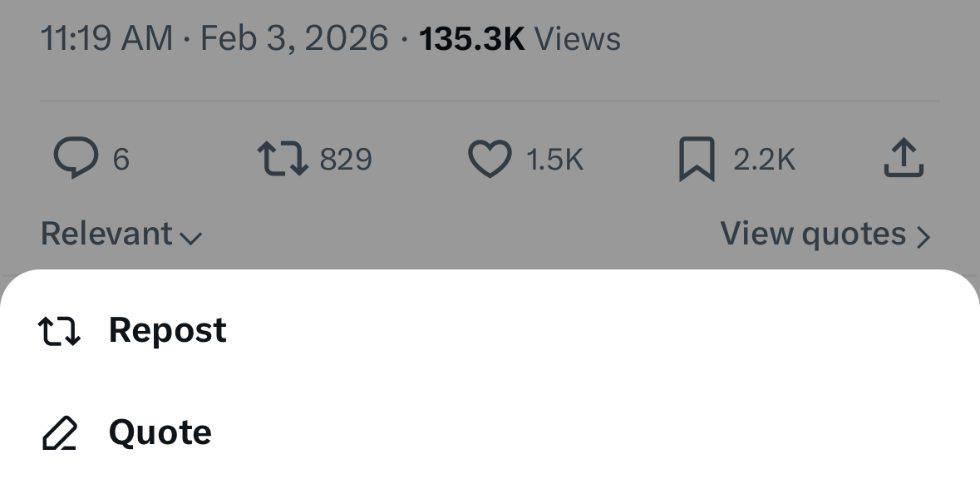The height and width of the screenshot is (489, 980).
Task: Click the 6 replies count
Action: pos(123,158)
